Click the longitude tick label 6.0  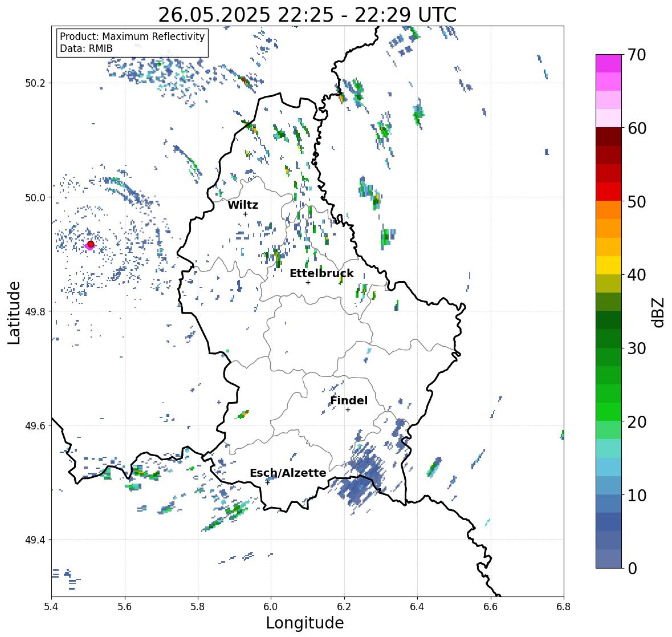click(271, 607)
